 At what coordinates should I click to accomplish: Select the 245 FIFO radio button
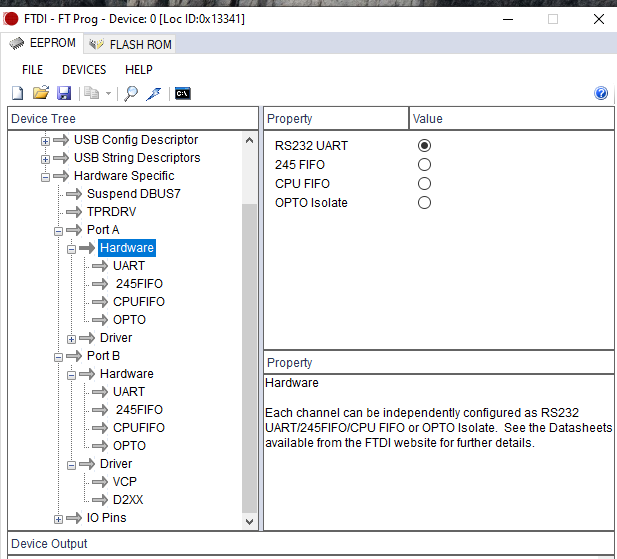(424, 164)
